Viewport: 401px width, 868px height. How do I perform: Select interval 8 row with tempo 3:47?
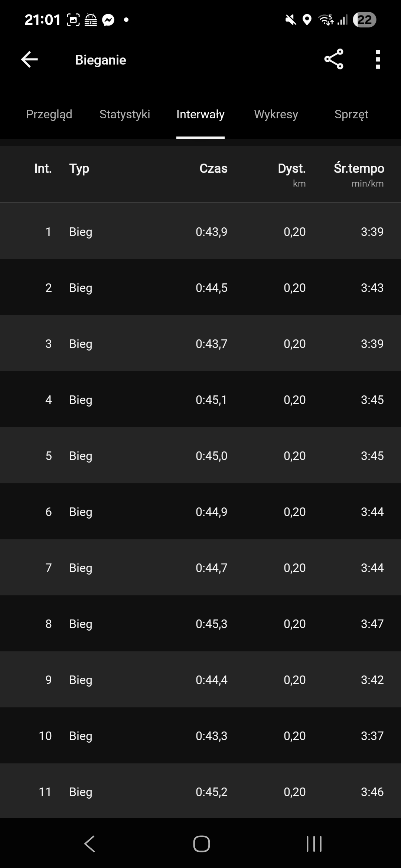(x=200, y=624)
